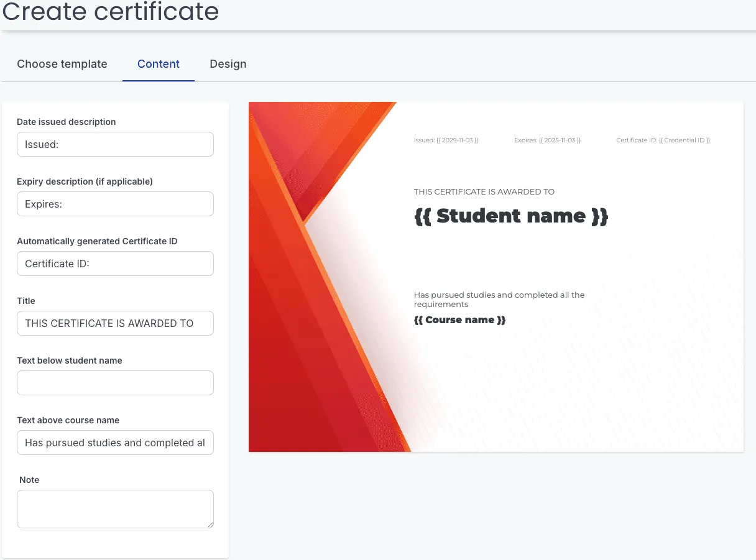Click the Create certificate page heading
Viewport: 756px width, 560px height.
(x=111, y=11)
